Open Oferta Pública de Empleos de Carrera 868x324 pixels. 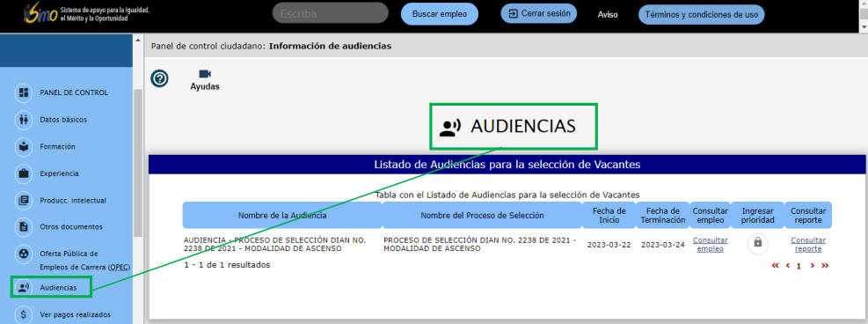(85, 260)
